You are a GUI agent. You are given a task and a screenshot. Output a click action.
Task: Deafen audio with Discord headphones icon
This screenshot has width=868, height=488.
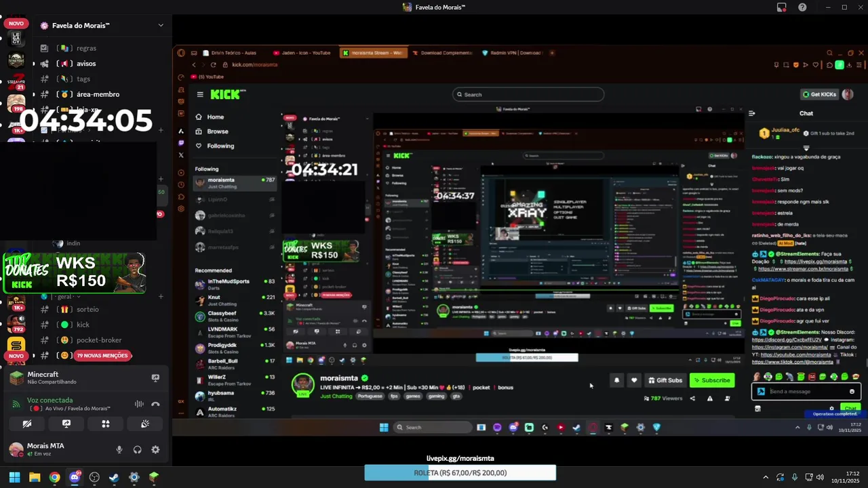pyautogui.click(x=138, y=449)
